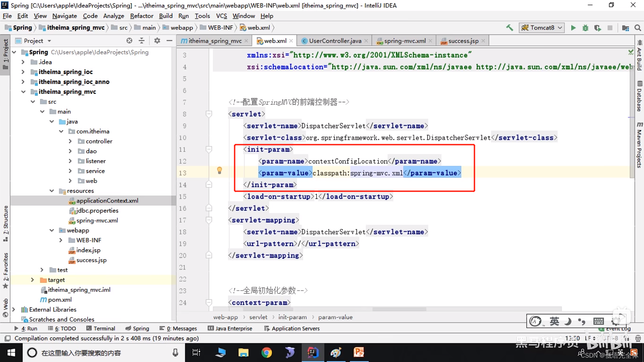Image resolution: width=644 pixels, height=362 pixels.
Task: Toggle the code fold marker at line 8
Action: pyautogui.click(x=209, y=114)
